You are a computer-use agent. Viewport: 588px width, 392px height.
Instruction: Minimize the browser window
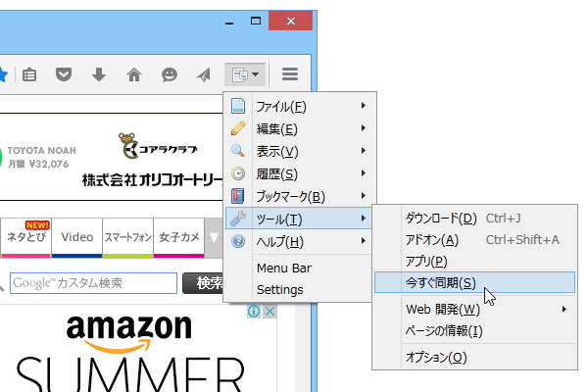pos(229,22)
